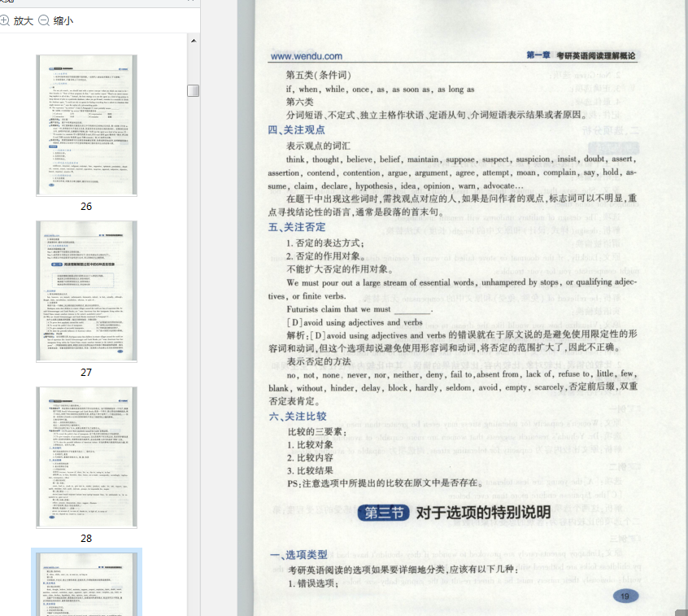
Task: Click title 对于选项的特别说明
Action: click(x=483, y=512)
